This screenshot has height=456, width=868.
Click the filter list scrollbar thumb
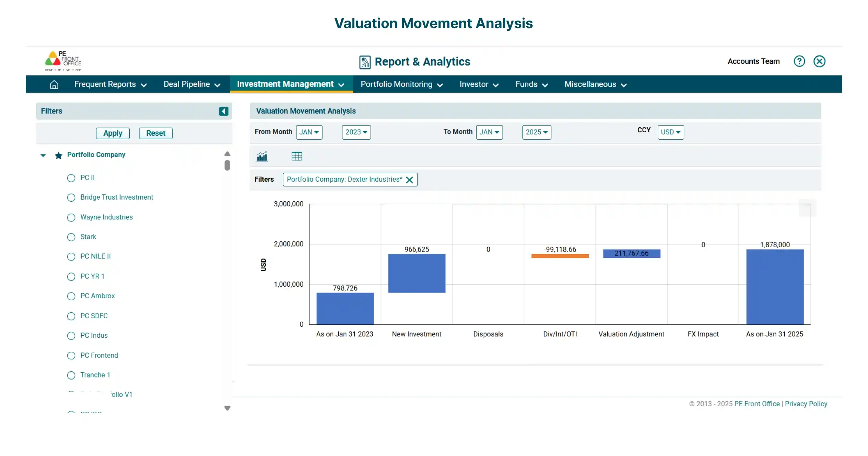point(227,165)
